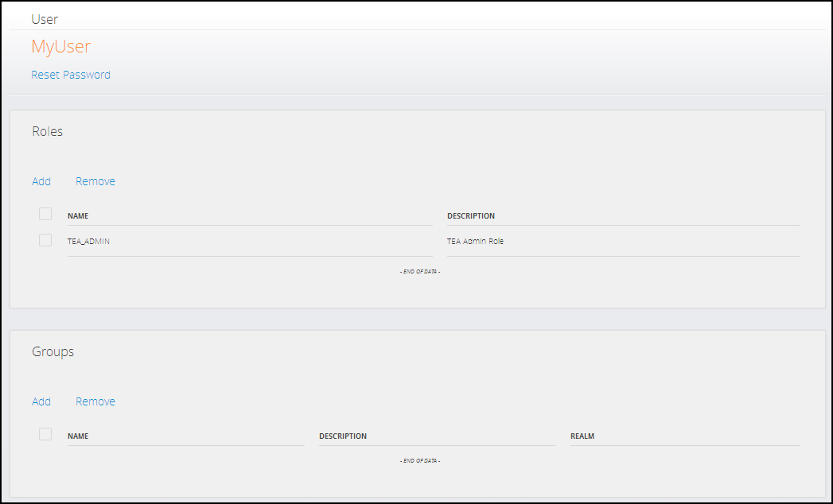Viewport: 833px width, 504px height.
Task: Click the Groups section heading
Action: [x=53, y=351]
